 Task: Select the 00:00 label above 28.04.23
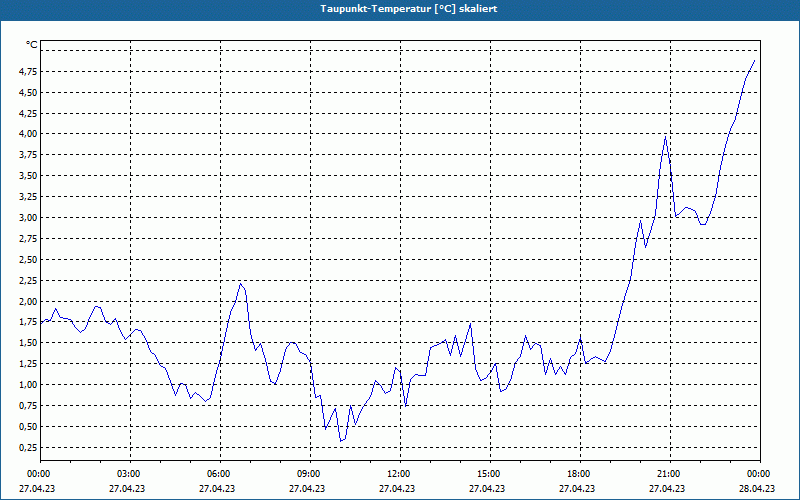pyautogui.click(x=758, y=474)
